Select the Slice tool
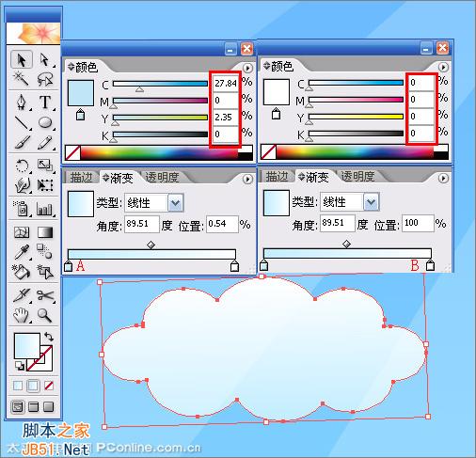Image resolution: width=476 pixels, height=458 pixels. (x=22, y=295)
